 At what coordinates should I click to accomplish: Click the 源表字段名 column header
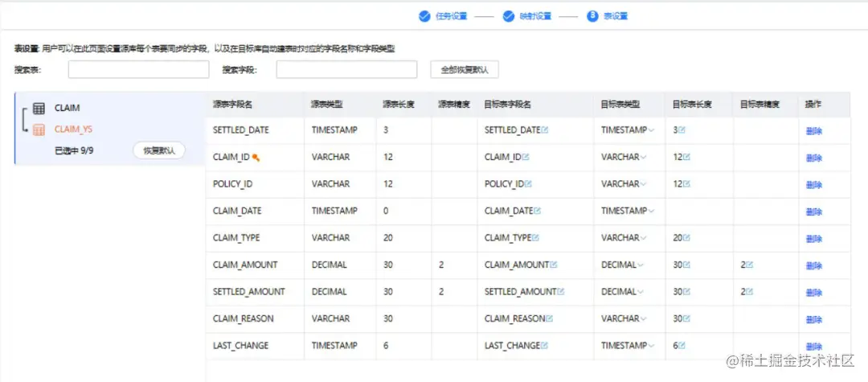[232, 104]
